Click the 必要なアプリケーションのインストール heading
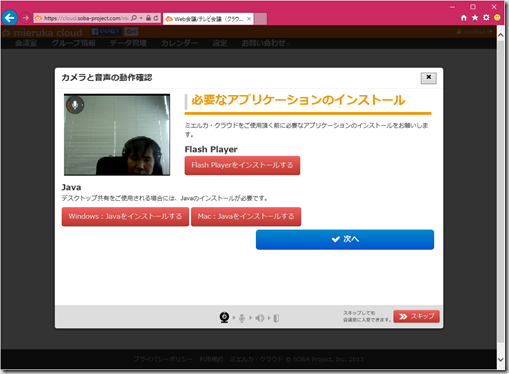 [x=298, y=100]
